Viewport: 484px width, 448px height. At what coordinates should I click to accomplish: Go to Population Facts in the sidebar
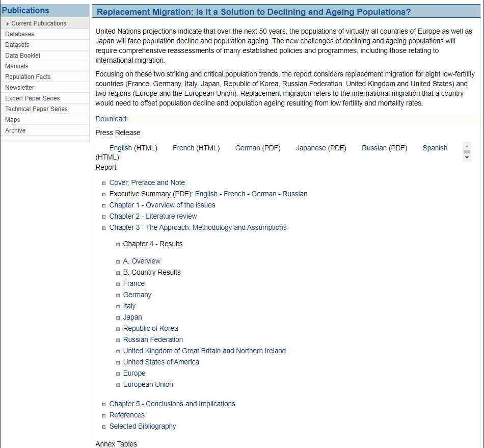pyautogui.click(x=28, y=77)
